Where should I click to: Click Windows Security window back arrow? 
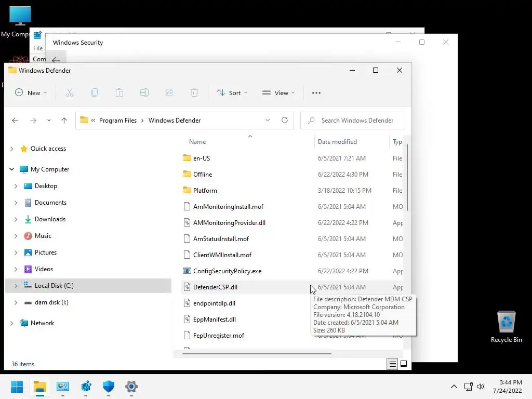(56, 60)
